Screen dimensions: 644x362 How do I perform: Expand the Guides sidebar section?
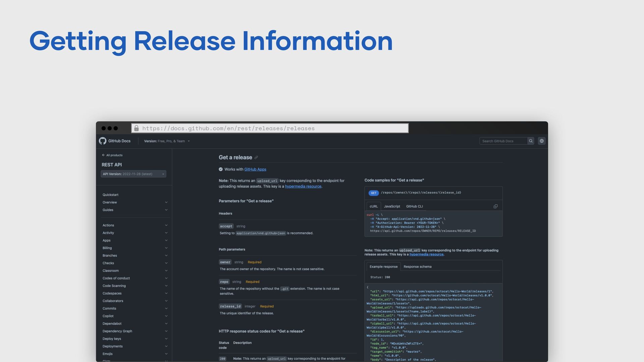[135, 210]
